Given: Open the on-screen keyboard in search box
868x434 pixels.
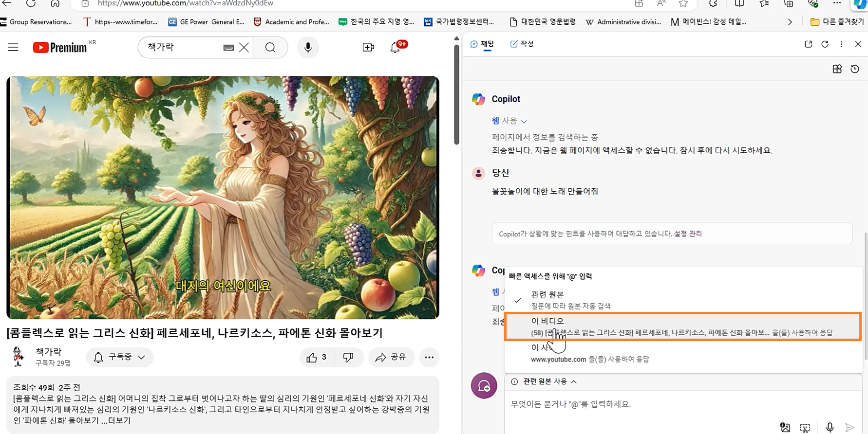Looking at the screenshot, I should point(228,47).
